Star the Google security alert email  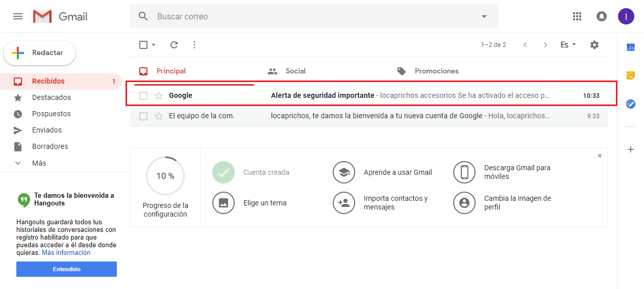(x=159, y=95)
